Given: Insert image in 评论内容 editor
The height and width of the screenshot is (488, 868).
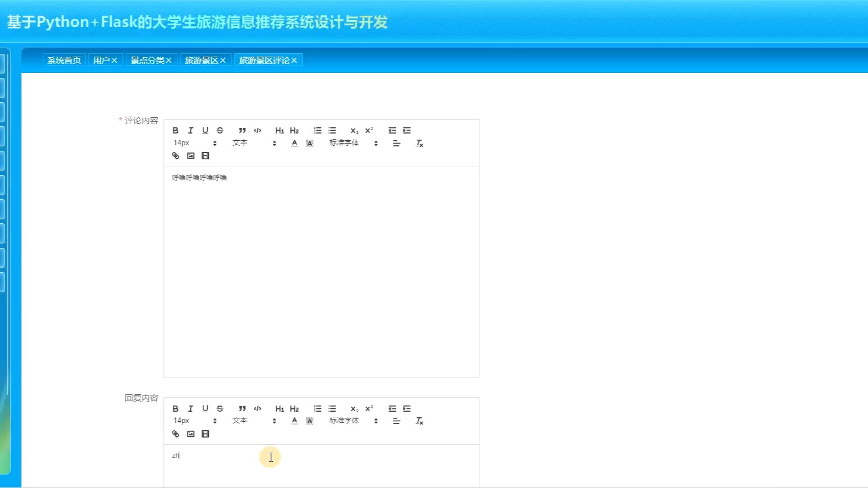Looking at the screenshot, I should 190,156.
